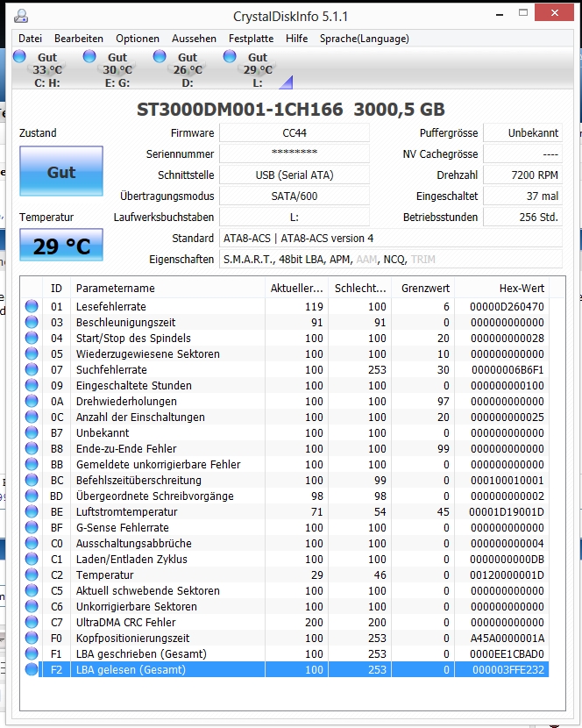This screenshot has height=728, width=582.
Task: Click status orb for Wiederzugewiesene Sektoren
Action: tap(32, 353)
